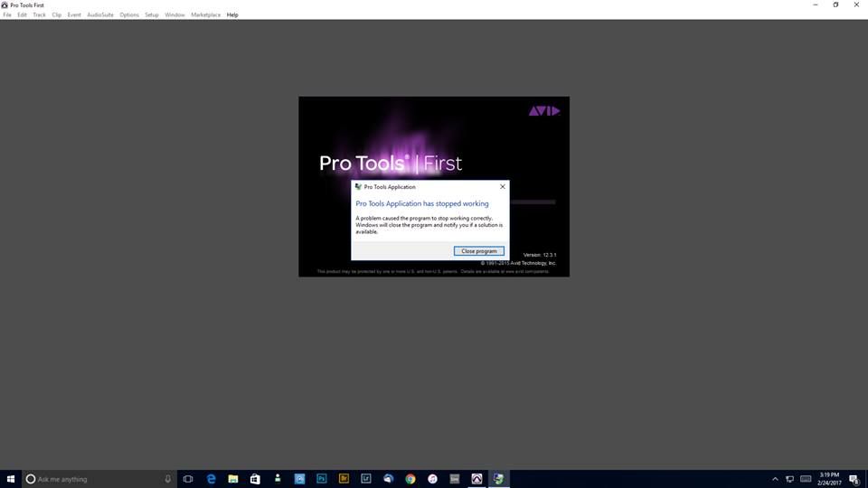
Task: Open the Edit menu
Action: (22, 15)
